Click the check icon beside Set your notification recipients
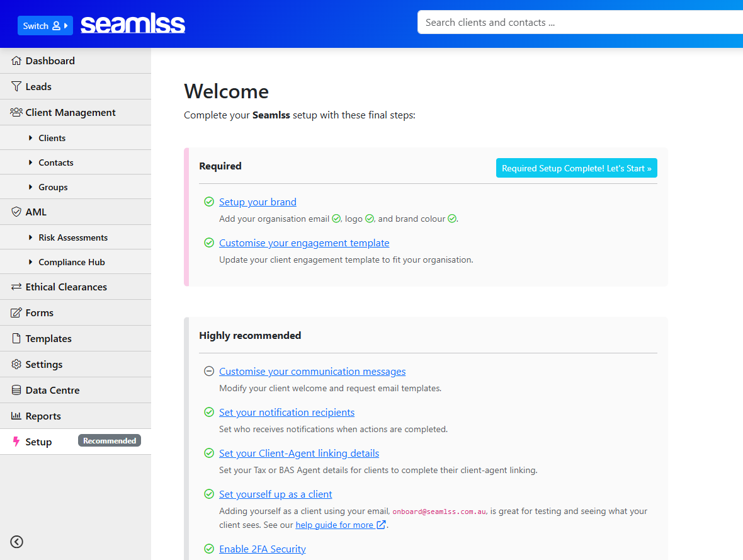743x560 pixels. 209,411
